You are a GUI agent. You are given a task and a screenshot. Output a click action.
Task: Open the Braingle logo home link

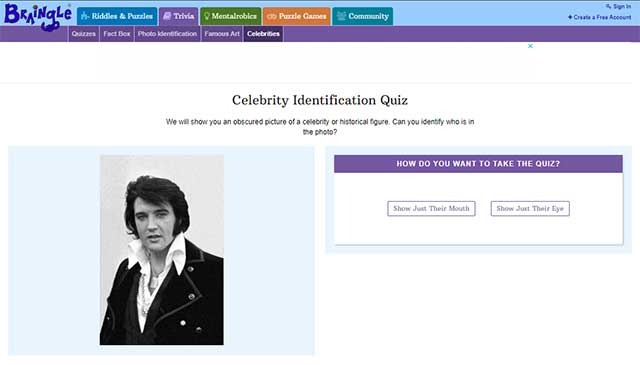(38, 16)
